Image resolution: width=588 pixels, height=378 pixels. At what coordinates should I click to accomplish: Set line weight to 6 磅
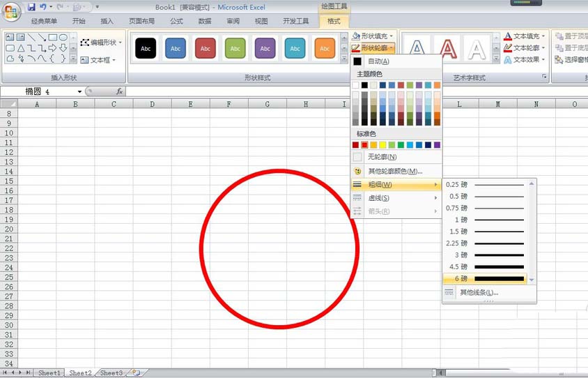(486, 278)
